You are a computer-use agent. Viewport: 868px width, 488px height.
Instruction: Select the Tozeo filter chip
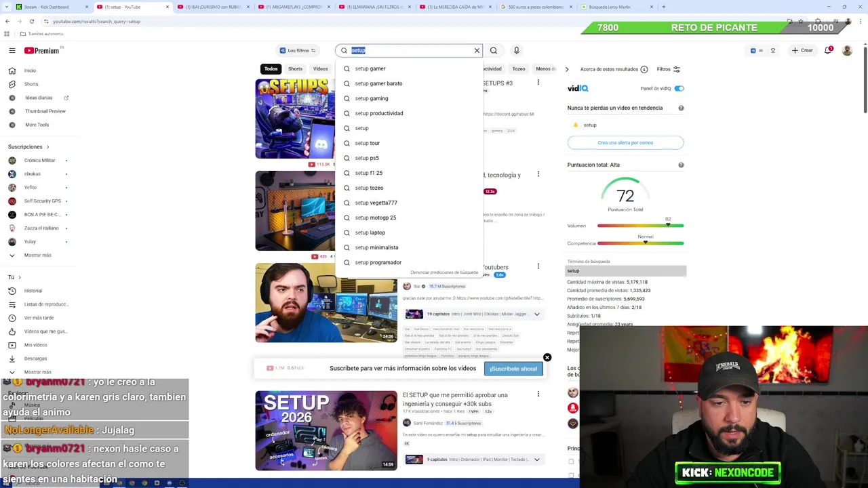coord(519,68)
